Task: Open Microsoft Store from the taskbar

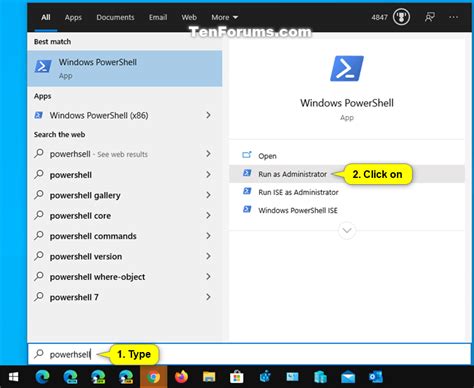Action: click(x=237, y=377)
